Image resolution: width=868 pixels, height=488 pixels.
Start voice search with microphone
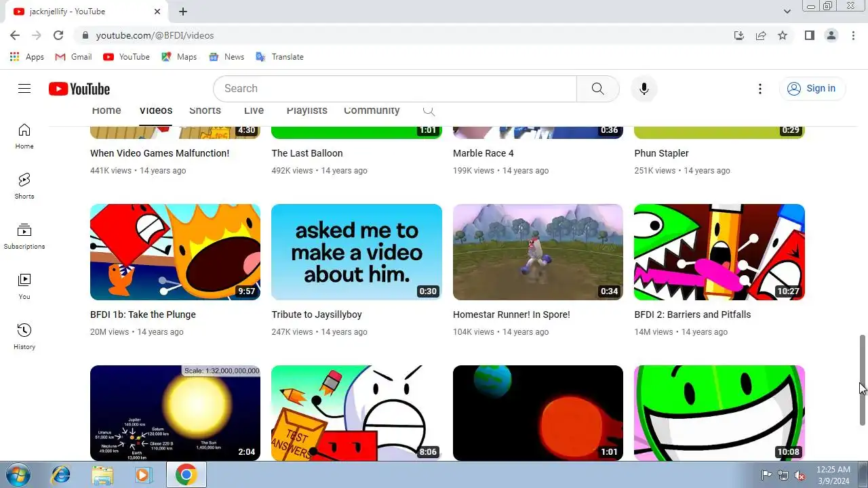644,89
